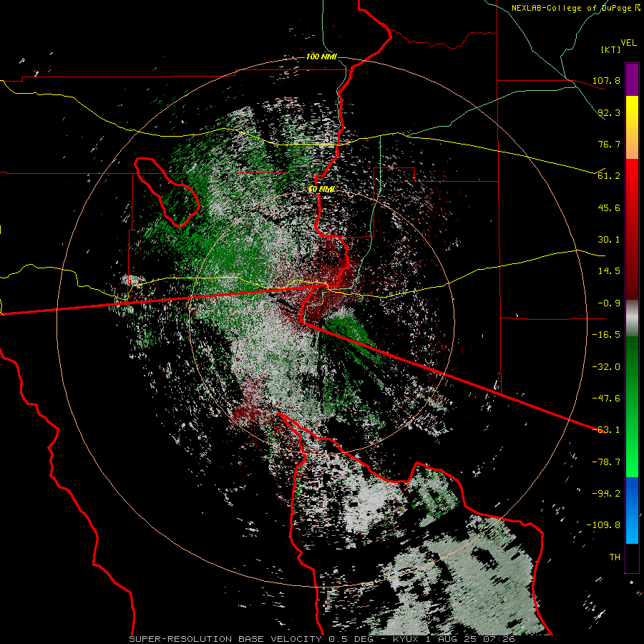Click the 14.5 value on the velocity scale
The width and height of the screenshot is (644, 644).
point(609,271)
